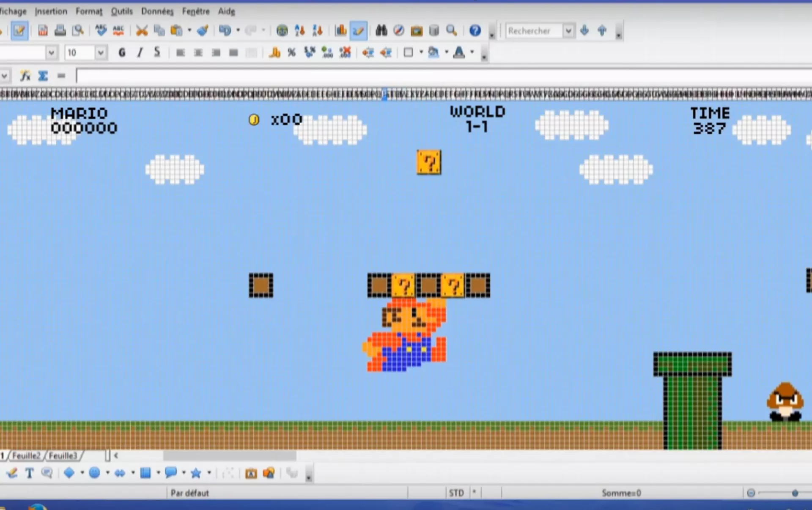Apply currency number format icon
Viewport: 812px width, 510px height.
tap(274, 52)
